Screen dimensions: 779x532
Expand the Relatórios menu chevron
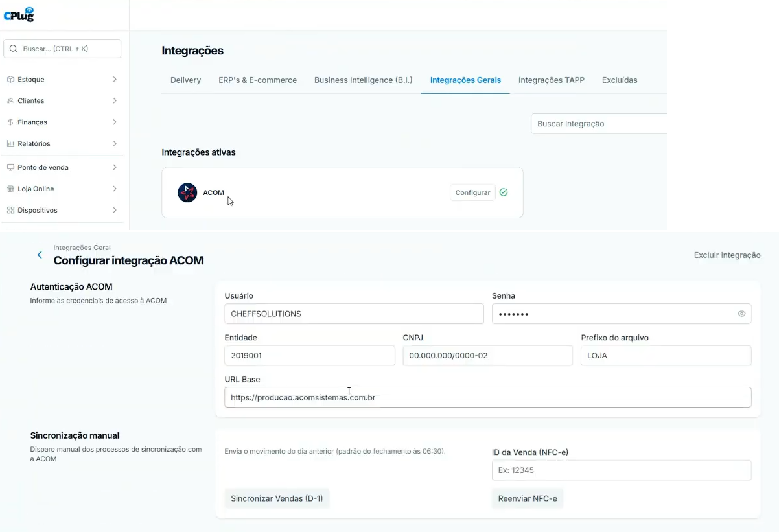pyautogui.click(x=115, y=144)
